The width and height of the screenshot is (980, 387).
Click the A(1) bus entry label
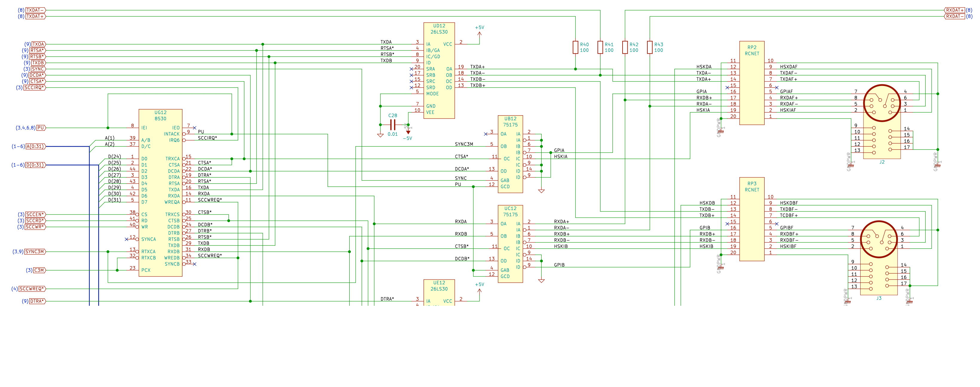click(110, 138)
